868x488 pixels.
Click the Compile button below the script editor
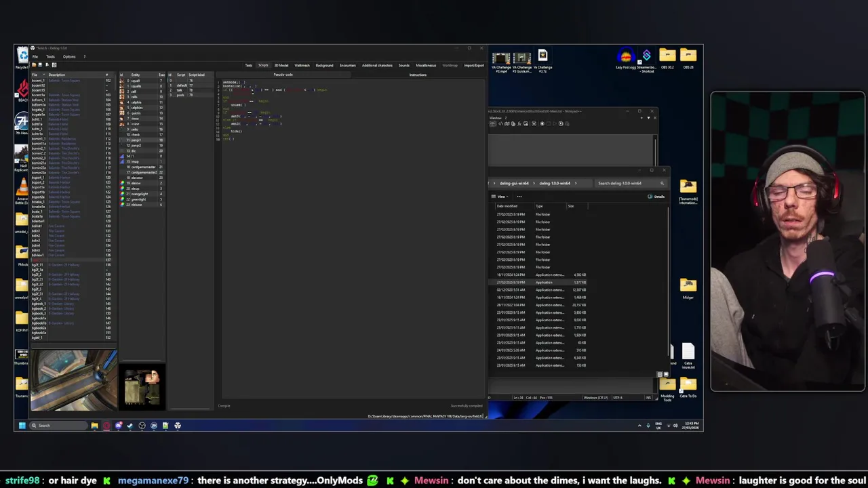click(224, 405)
